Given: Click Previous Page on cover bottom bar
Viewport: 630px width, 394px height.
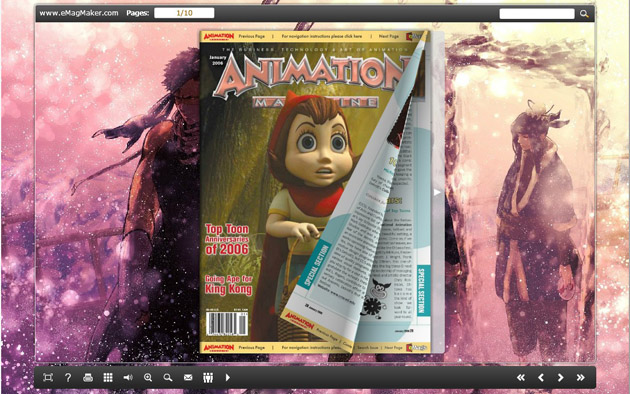Looking at the screenshot, I should pos(252,347).
